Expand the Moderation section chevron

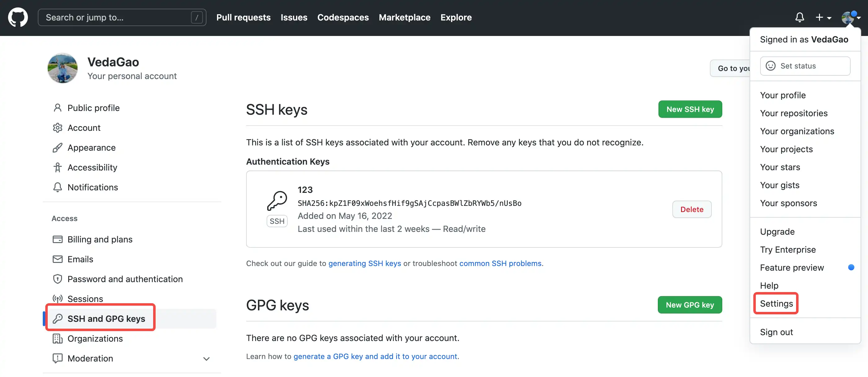click(206, 359)
